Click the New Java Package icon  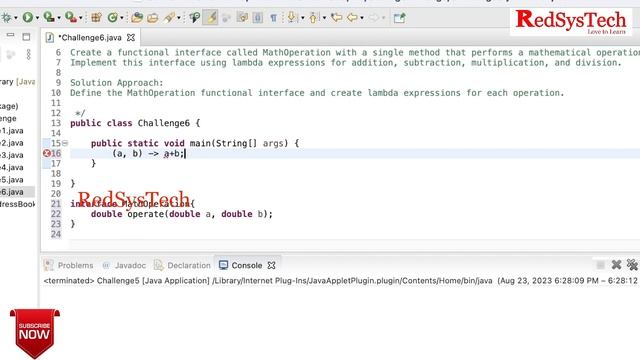tap(96, 18)
